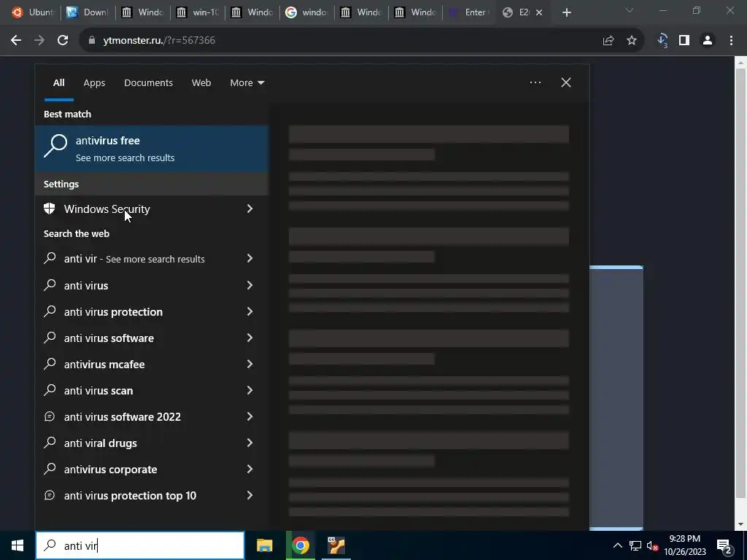The width and height of the screenshot is (747, 560).
Task: Open the third pinned taskbar app icon
Action: (336, 545)
